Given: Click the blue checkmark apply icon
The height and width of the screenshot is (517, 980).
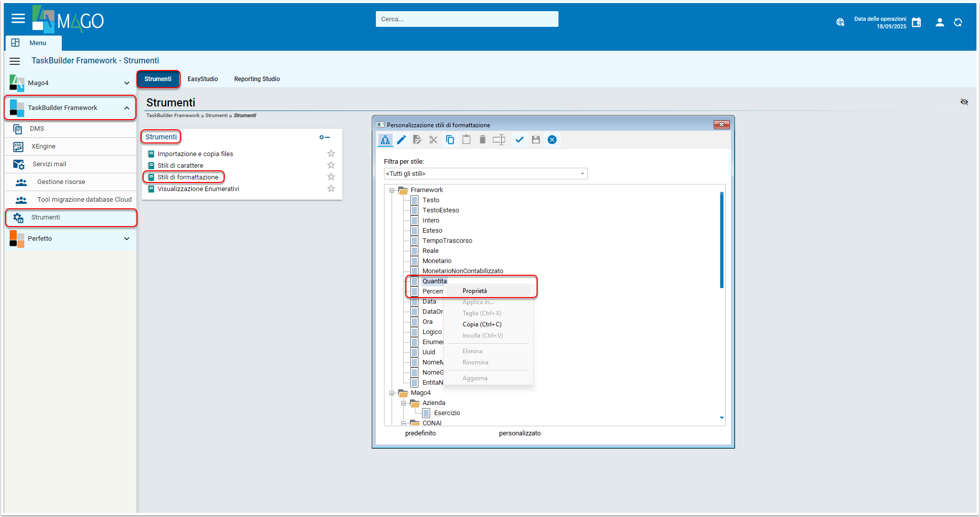Looking at the screenshot, I should tap(519, 140).
